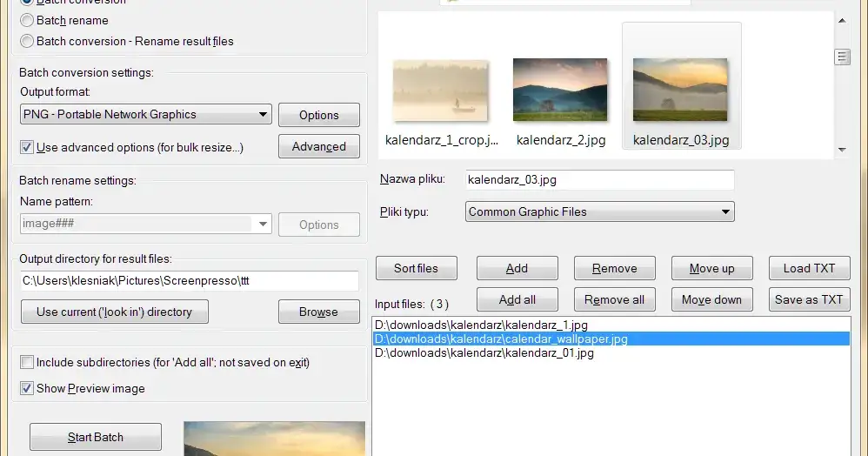Viewport: 868px width, 456px height.
Task: Toggle Use advanced options checkbox
Action: pos(27,148)
